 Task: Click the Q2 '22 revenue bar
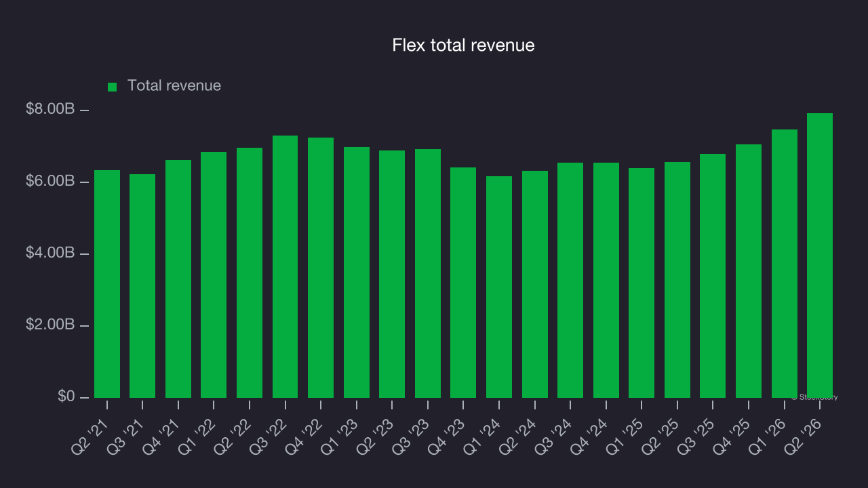250,272
